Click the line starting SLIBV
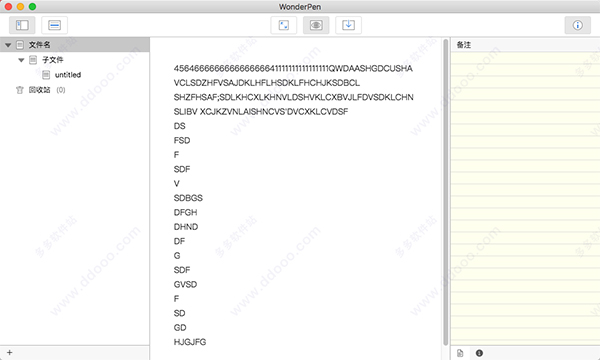 click(x=261, y=112)
